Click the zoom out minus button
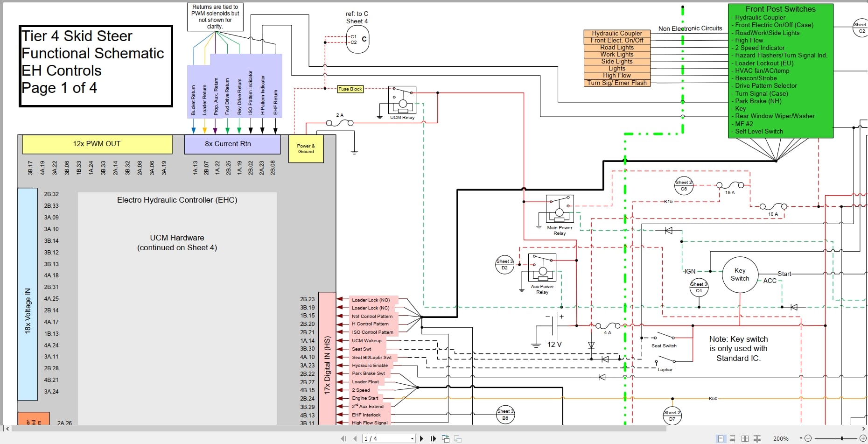 (808, 438)
